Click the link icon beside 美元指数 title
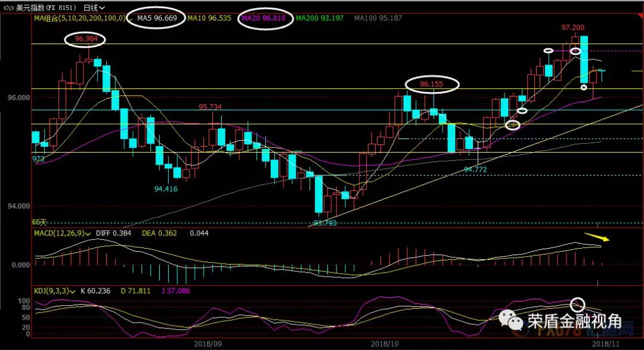The width and height of the screenshot is (644, 350). (9, 7)
